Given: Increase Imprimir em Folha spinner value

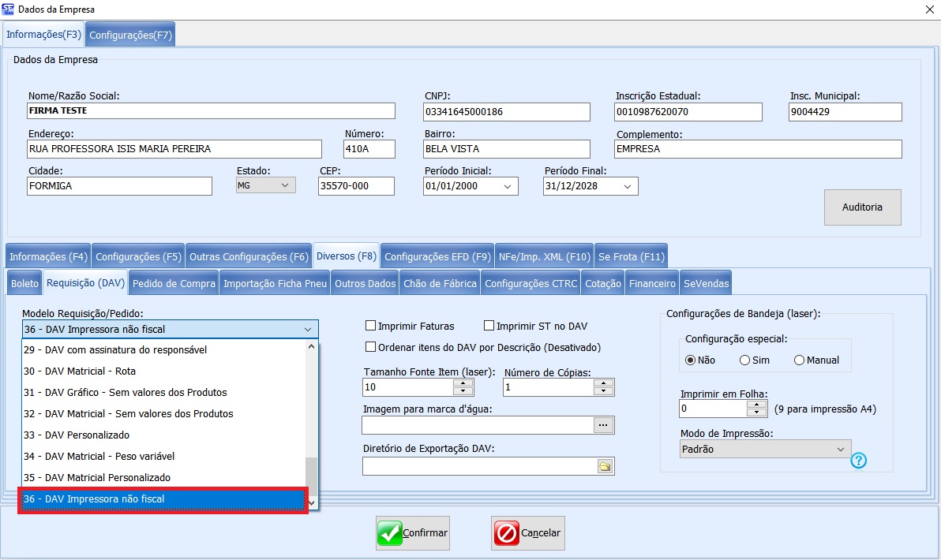Looking at the screenshot, I should point(757,405).
